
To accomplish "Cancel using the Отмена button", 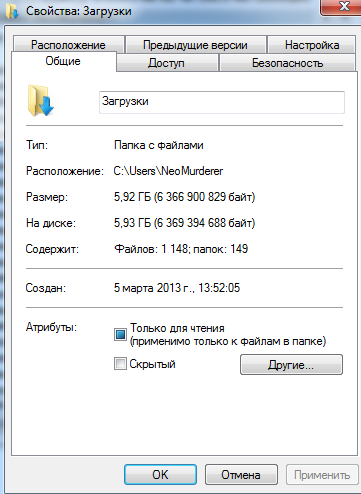I will (x=241, y=475).
